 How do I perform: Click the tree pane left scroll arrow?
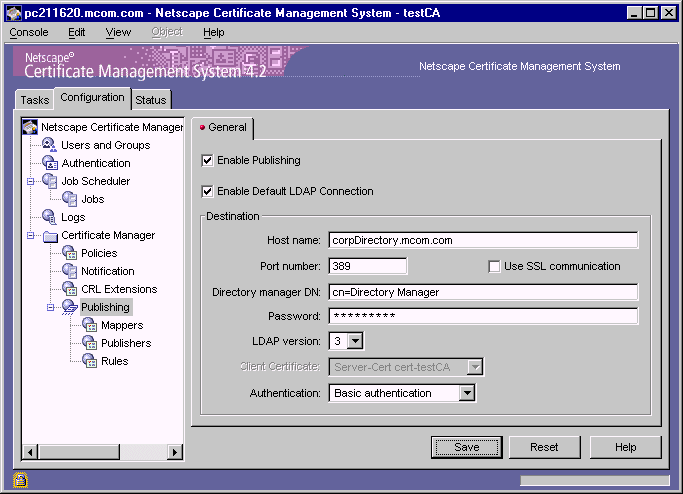30,452
